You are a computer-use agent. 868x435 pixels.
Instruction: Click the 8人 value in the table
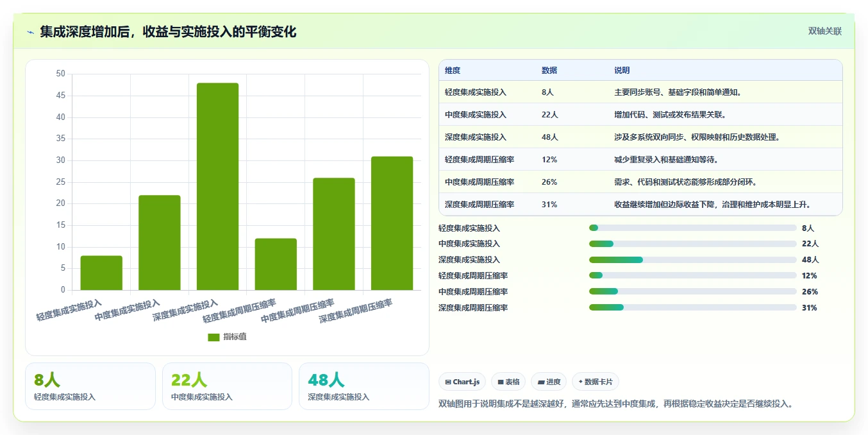(x=547, y=92)
